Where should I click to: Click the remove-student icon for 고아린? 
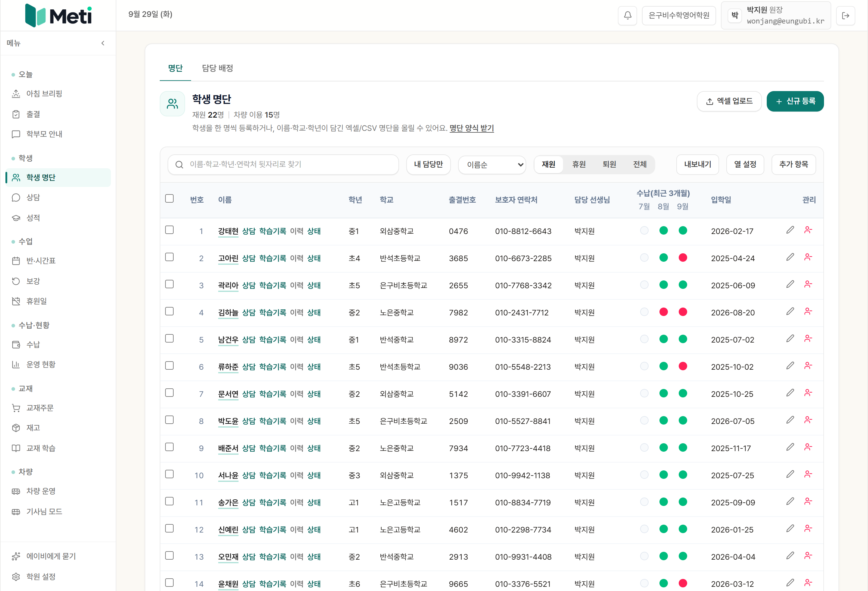pyautogui.click(x=808, y=258)
